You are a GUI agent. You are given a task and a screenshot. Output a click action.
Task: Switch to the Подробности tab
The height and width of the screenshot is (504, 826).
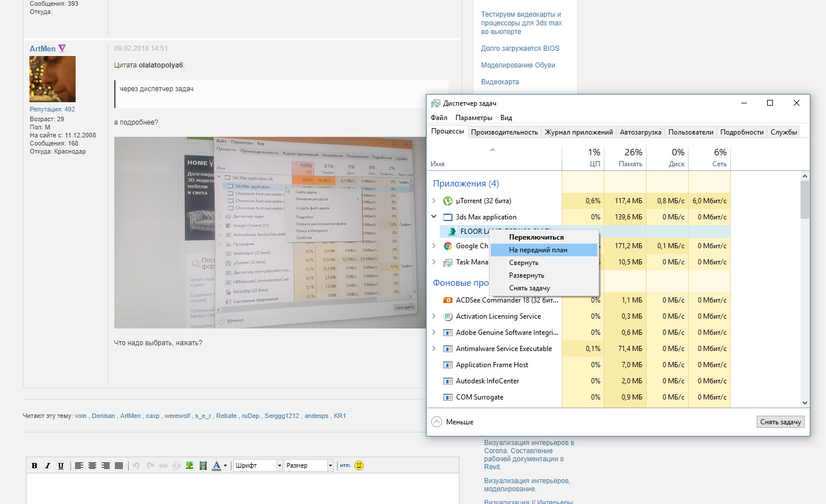click(742, 132)
